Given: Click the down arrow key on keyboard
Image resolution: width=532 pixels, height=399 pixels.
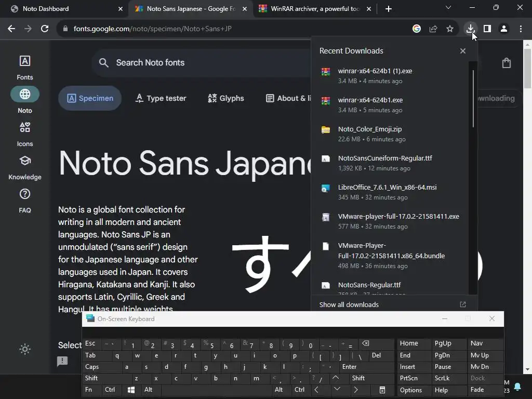Looking at the screenshot, I should coord(337,390).
